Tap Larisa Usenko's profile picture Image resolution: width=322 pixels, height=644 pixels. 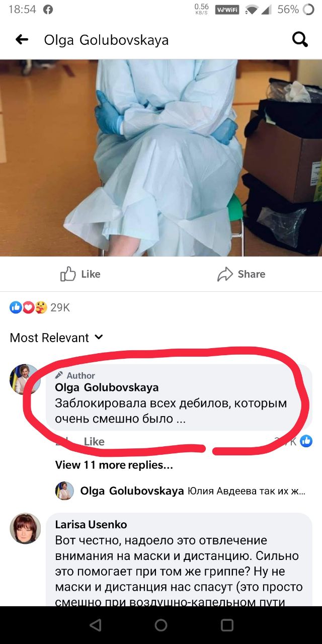coord(25,528)
